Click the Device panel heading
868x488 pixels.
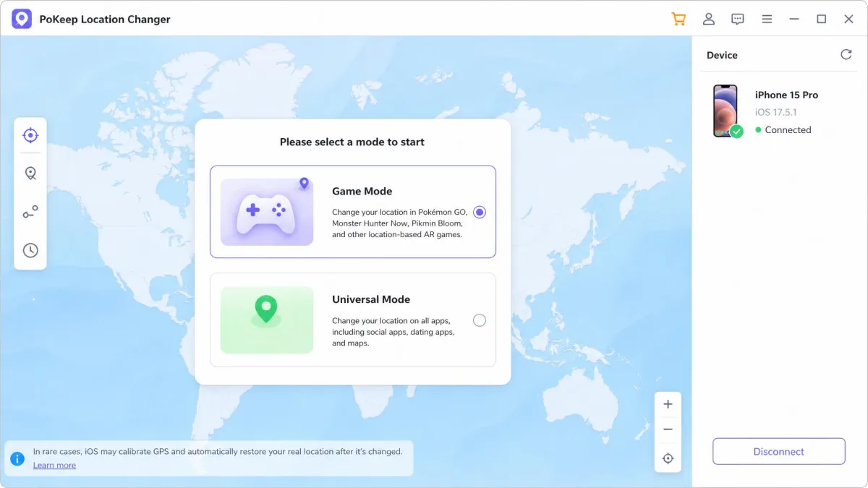pos(722,55)
